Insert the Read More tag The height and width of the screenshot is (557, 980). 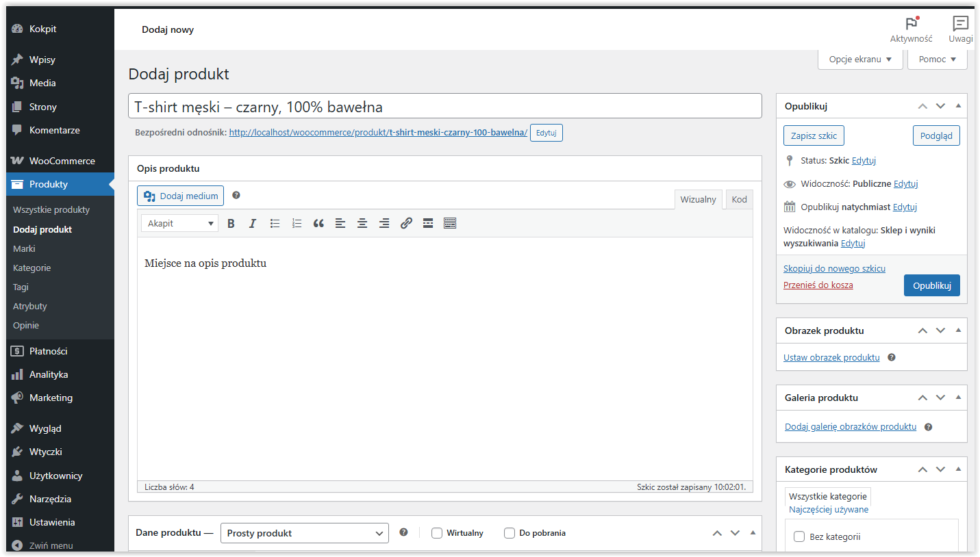428,223
